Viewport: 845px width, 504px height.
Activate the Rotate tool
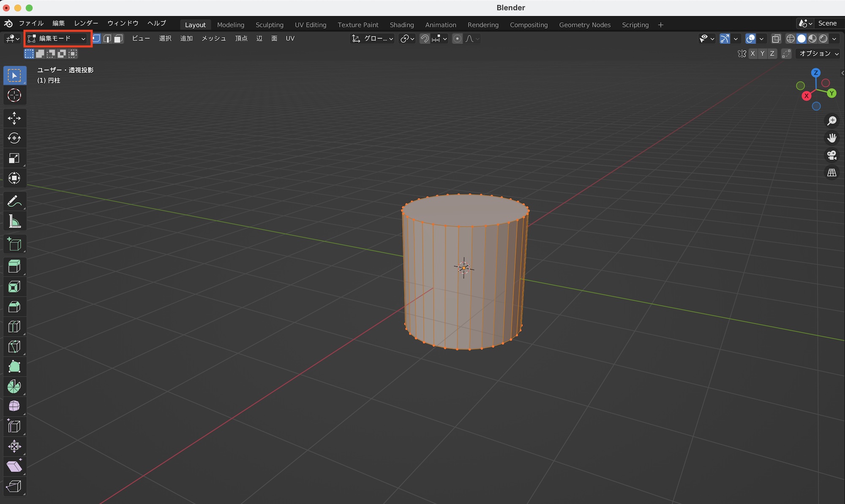14,138
